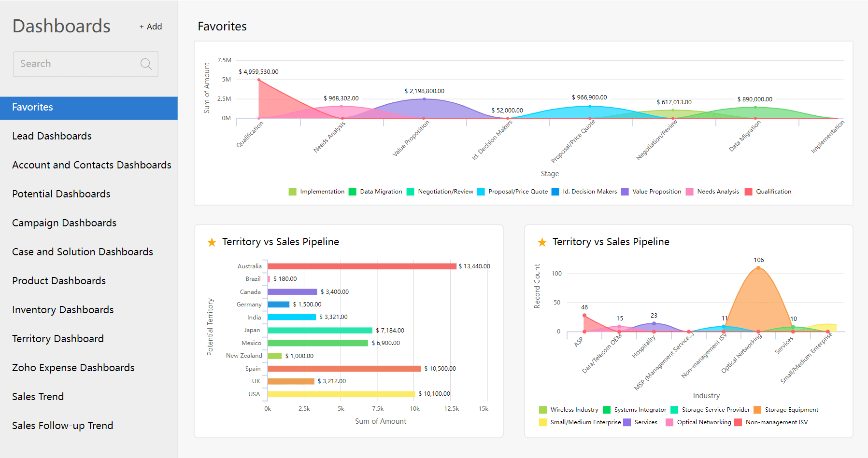Select Territory Dashboard in sidebar
Image resolution: width=868 pixels, height=458 pixels.
tap(57, 339)
